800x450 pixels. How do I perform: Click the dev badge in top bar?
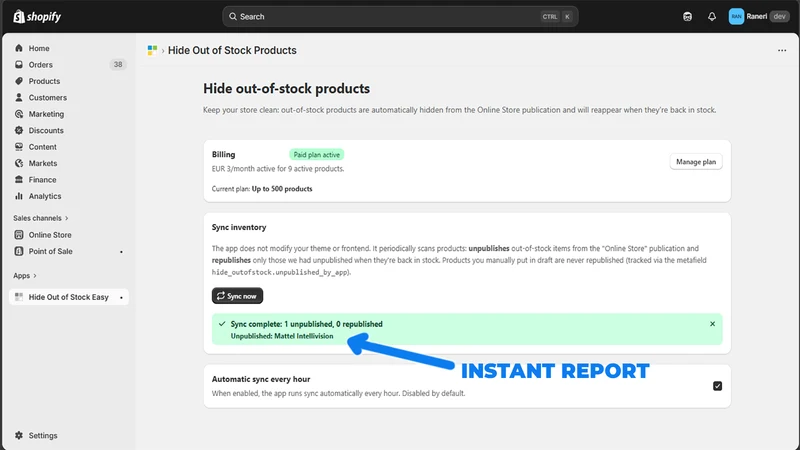779,16
